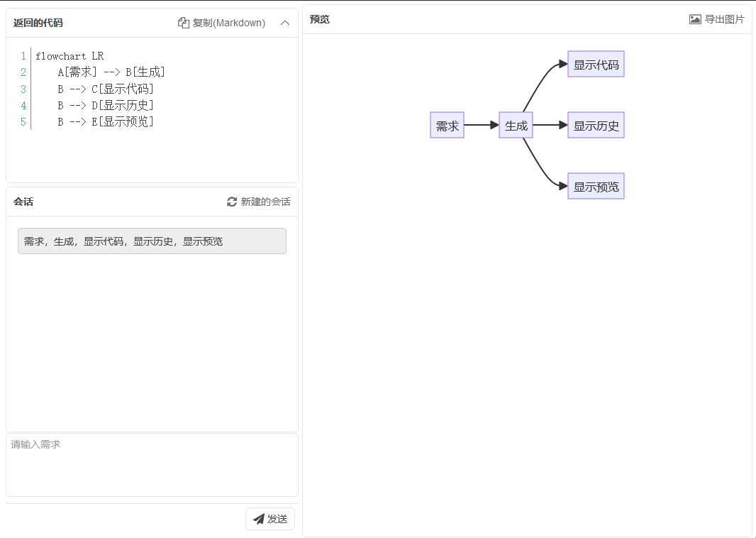This screenshot has width=756, height=538.
Task: Click the 预览 panel title
Action: coord(320,19)
